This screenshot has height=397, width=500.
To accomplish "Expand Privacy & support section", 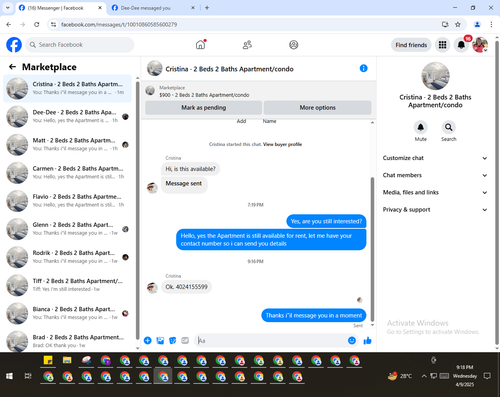I will click(x=435, y=210).
